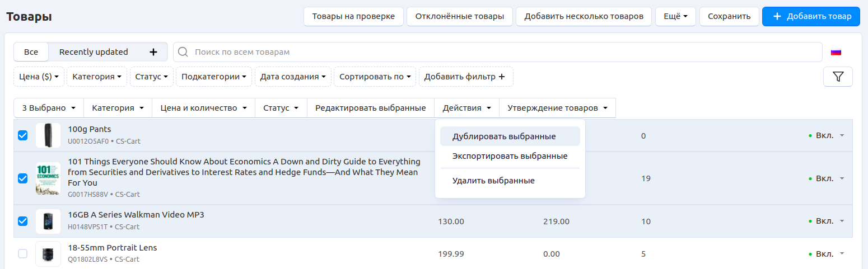The image size is (868, 269).
Task: Click the magnifier search icon
Action: (x=183, y=52)
